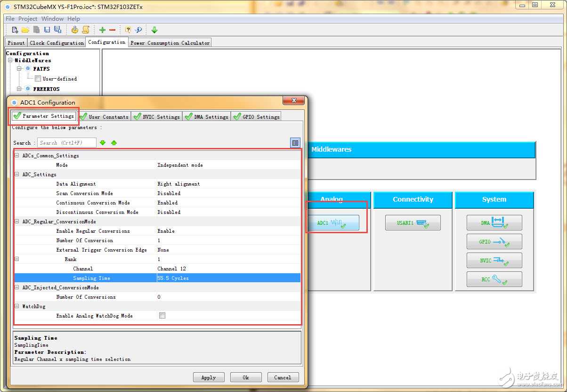Image resolution: width=567 pixels, height=392 pixels.
Task: Click the FREERTOS gear icon in tree
Action: (x=28, y=89)
